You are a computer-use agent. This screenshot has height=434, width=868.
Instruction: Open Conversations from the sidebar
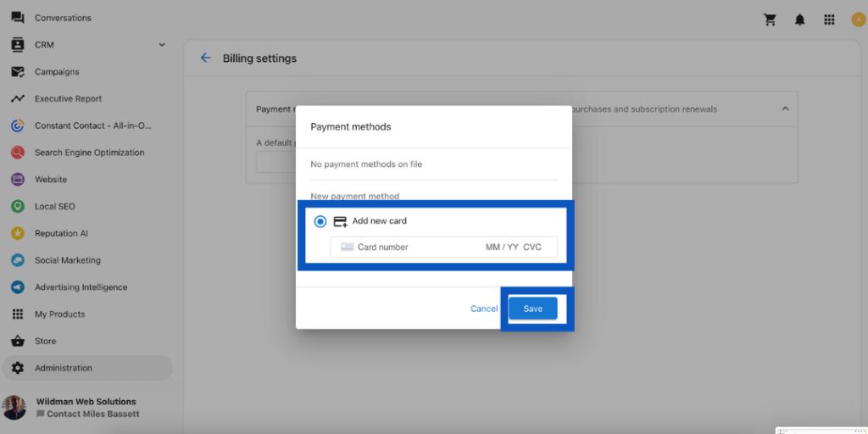click(63, 18)
